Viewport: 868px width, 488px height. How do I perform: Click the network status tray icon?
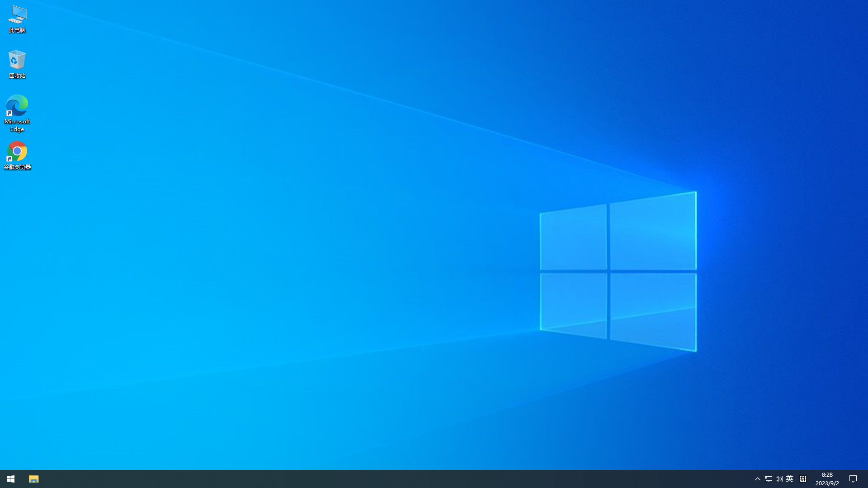(768, 479)
